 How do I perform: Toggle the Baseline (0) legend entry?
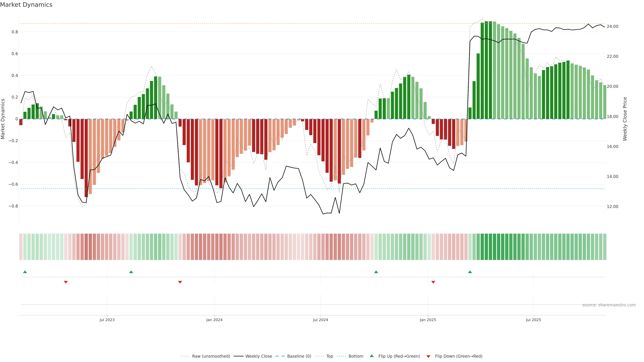tap(299, 356)
